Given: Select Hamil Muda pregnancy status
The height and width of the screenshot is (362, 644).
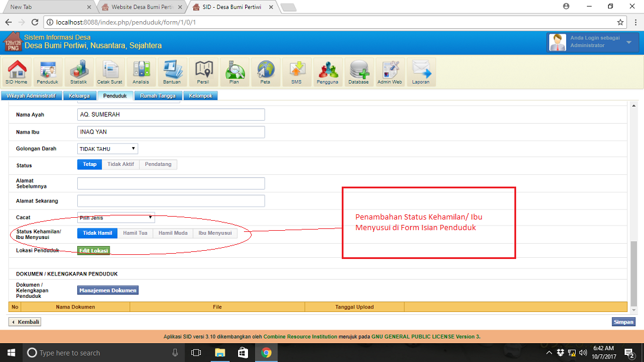Looking at the screenshot, I should click(173, 233).
